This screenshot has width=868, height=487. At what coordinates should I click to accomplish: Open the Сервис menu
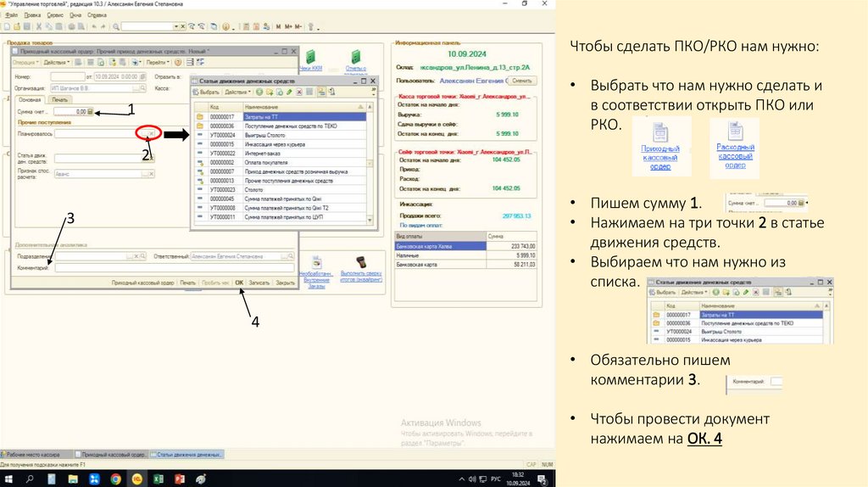[x=54, y=15]
